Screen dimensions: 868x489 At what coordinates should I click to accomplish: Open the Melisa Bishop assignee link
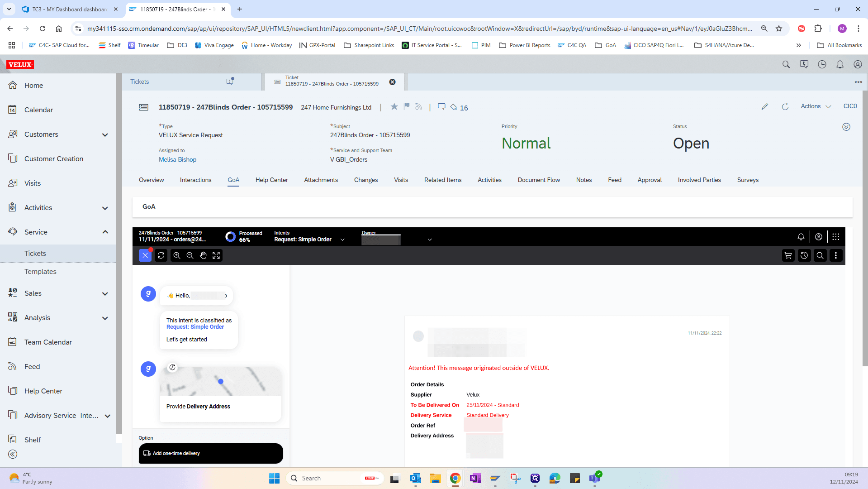point(177,160)
